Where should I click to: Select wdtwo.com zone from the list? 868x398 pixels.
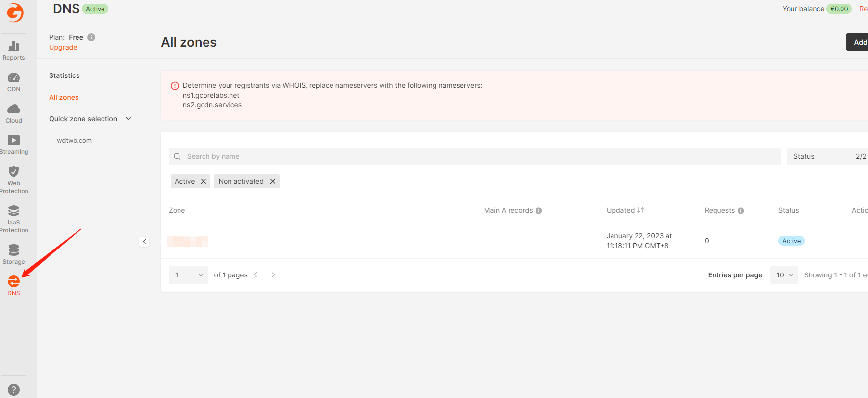[74, 140]
